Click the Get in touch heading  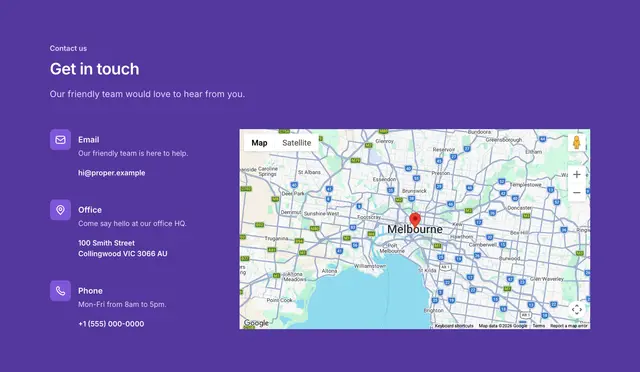click(x=95, y=69)
